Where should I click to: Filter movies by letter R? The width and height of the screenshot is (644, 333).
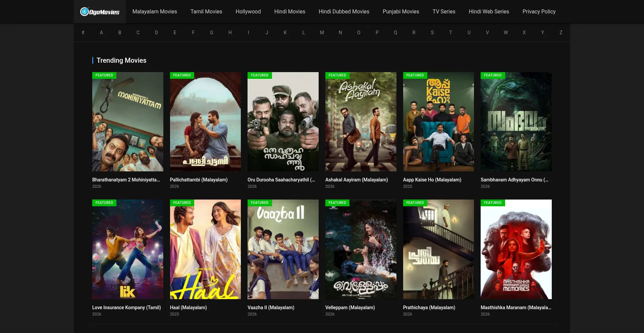414,33
